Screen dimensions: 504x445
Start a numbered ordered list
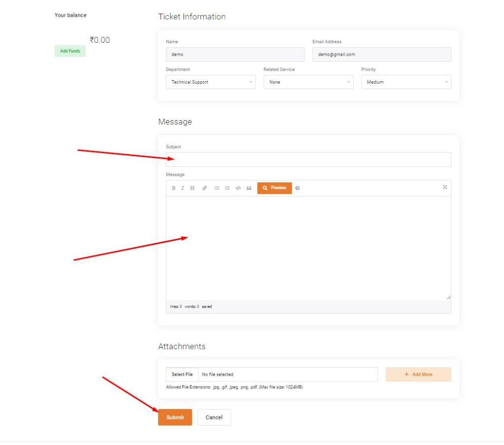(x=227, y=188)
